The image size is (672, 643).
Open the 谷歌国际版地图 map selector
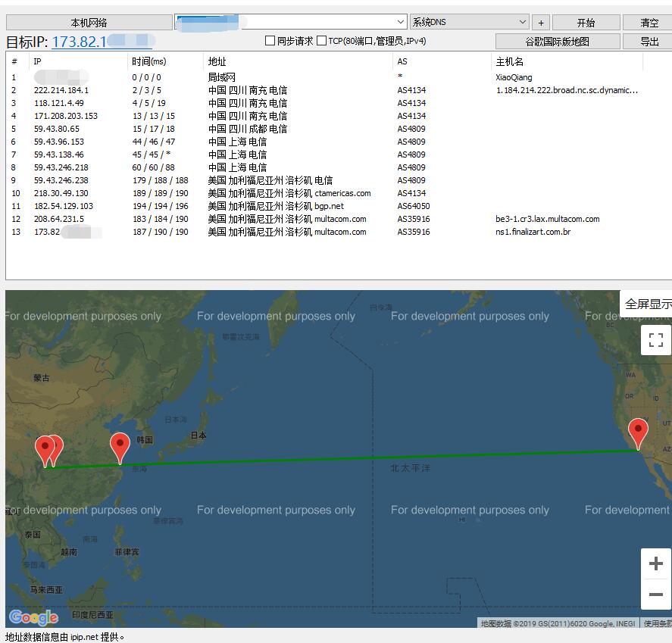coord(557,42)
